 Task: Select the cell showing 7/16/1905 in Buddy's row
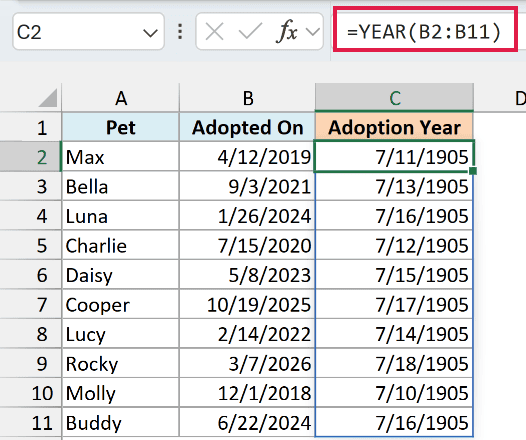point(394,422)
